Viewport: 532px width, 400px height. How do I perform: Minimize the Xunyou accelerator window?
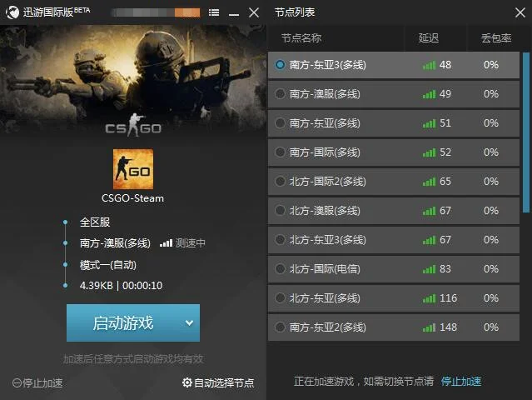(x=234, y=14)
